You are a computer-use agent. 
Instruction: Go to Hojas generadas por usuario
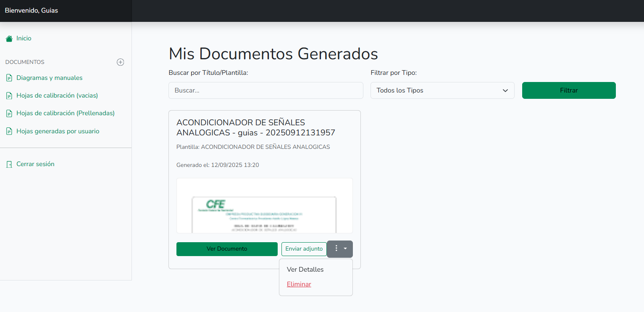pyautogui.click(x=58, y=131)
